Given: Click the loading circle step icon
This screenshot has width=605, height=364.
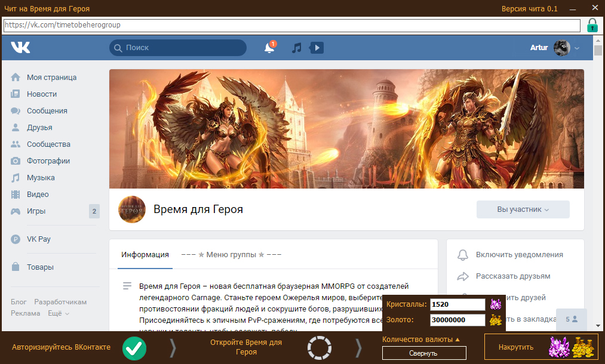Looking at the screenshot, I should click(x=320, y=348).
